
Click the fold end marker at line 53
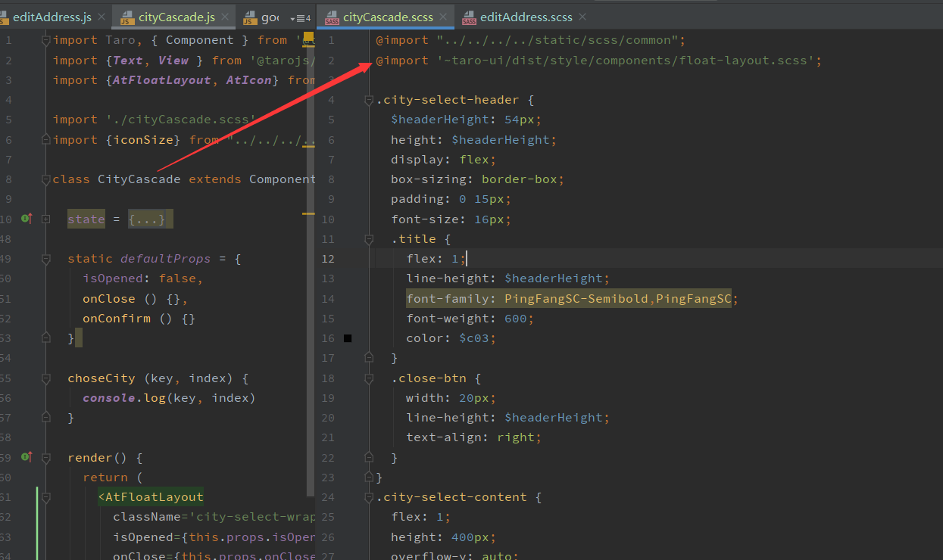pyautogui.click(x=46, y=338)
